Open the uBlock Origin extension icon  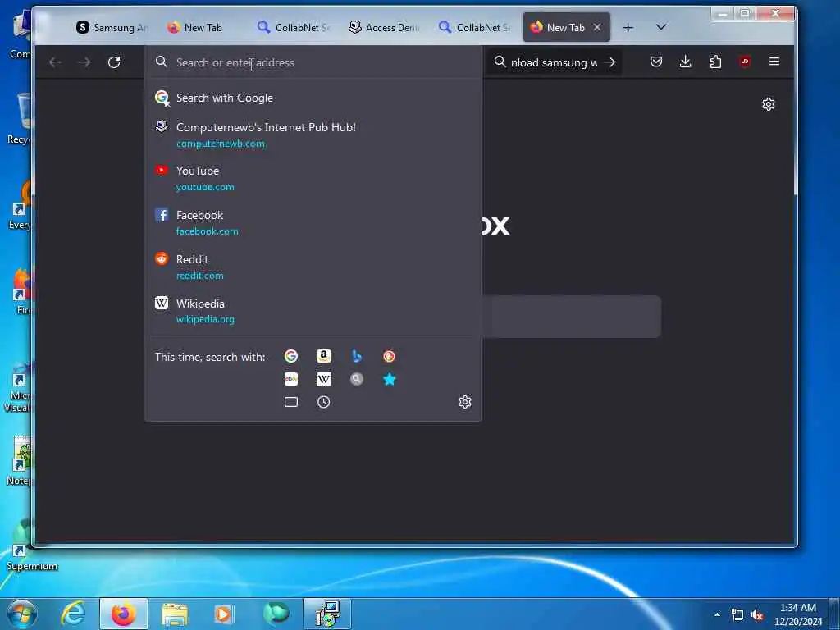point(745,62)
